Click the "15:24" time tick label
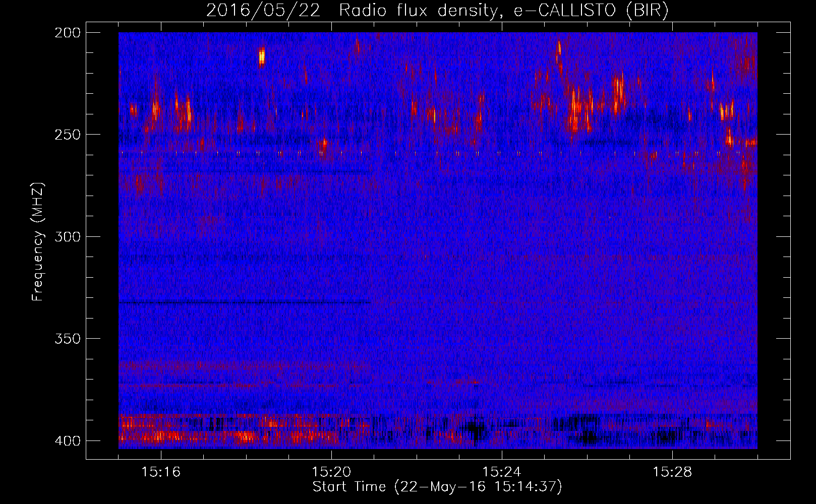 pyautogui.click(x=502, y=472)
